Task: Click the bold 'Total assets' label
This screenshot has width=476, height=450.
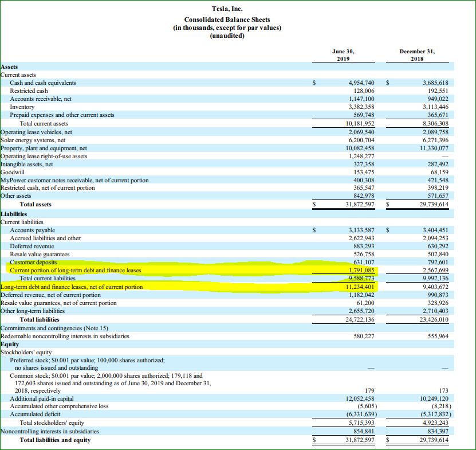Action: [x=36, y=204]
